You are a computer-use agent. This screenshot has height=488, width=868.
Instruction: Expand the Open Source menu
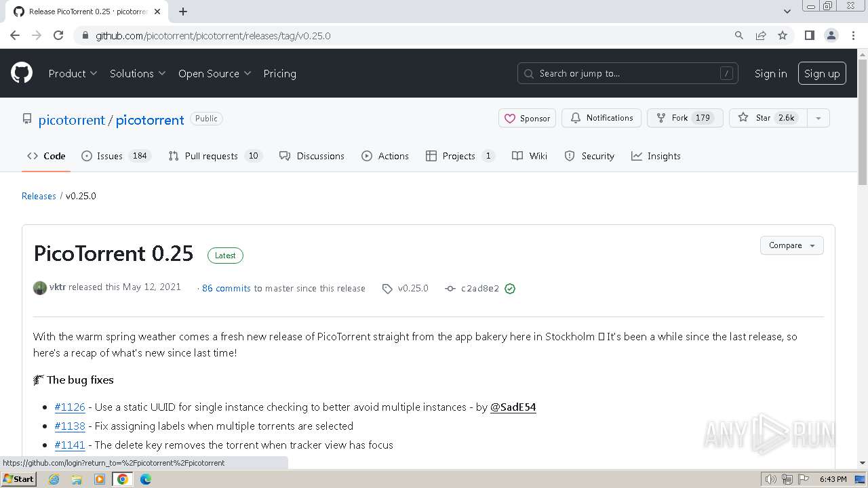(x=215, y=73)
